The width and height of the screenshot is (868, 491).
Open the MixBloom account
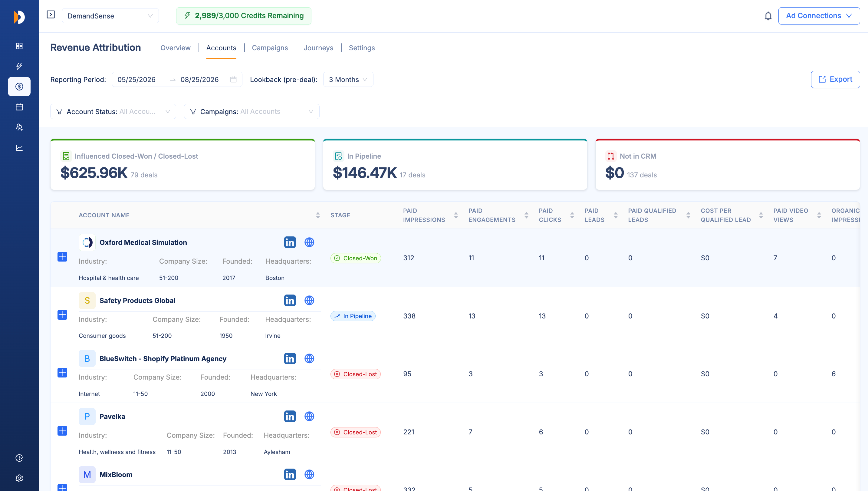pyautogui.click(x=116, y=475)
